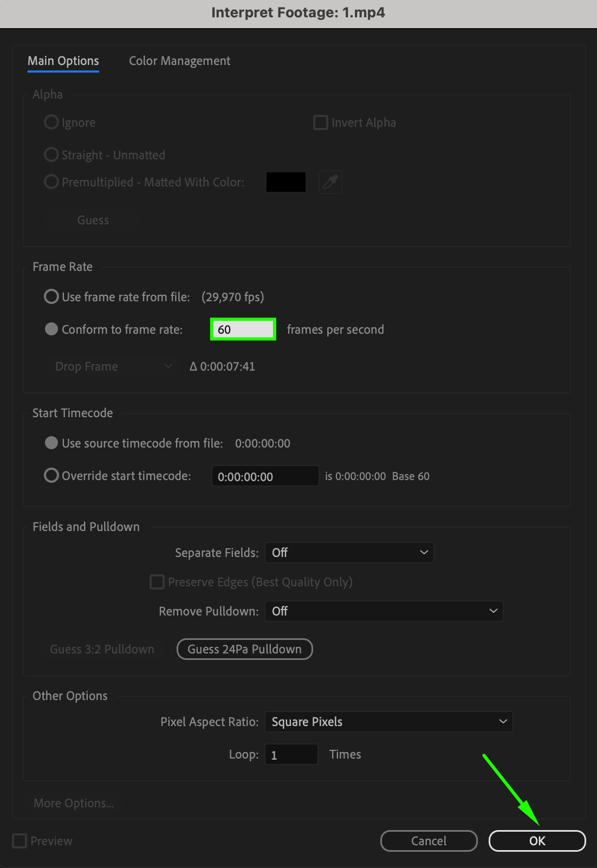The height and width of the screenshot is (868, 597).
Task: Click the override start timecode field
Action: coord(265,476)
